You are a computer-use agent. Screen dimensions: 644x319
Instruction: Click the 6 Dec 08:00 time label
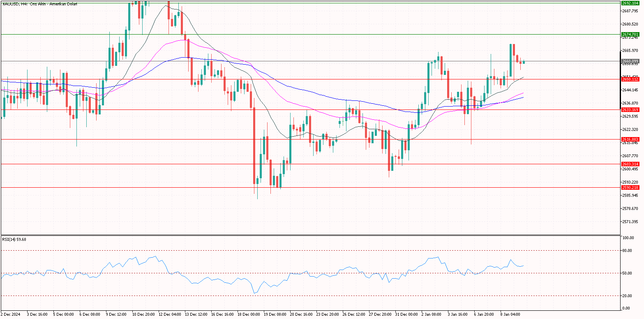click(x=89, y=314)
